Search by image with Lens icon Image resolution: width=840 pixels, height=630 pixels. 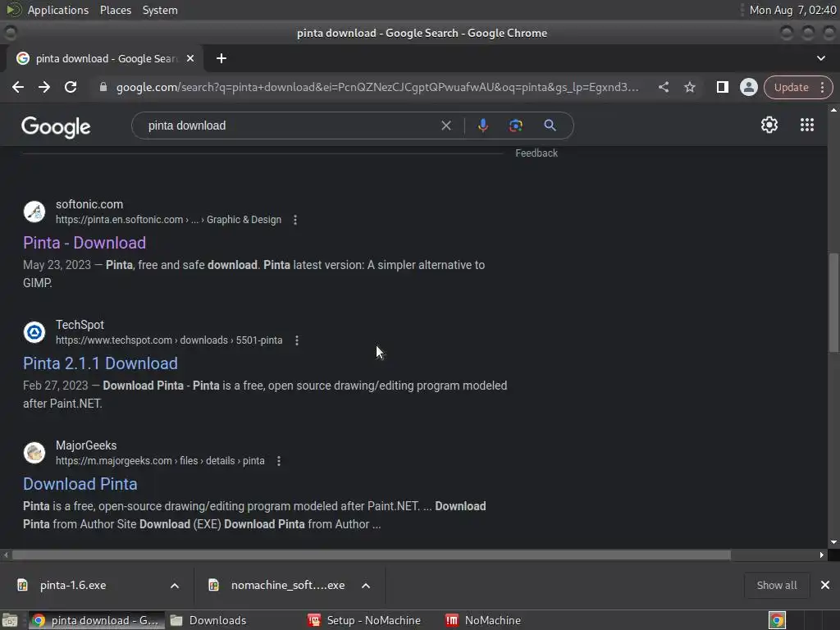point(515,126)
